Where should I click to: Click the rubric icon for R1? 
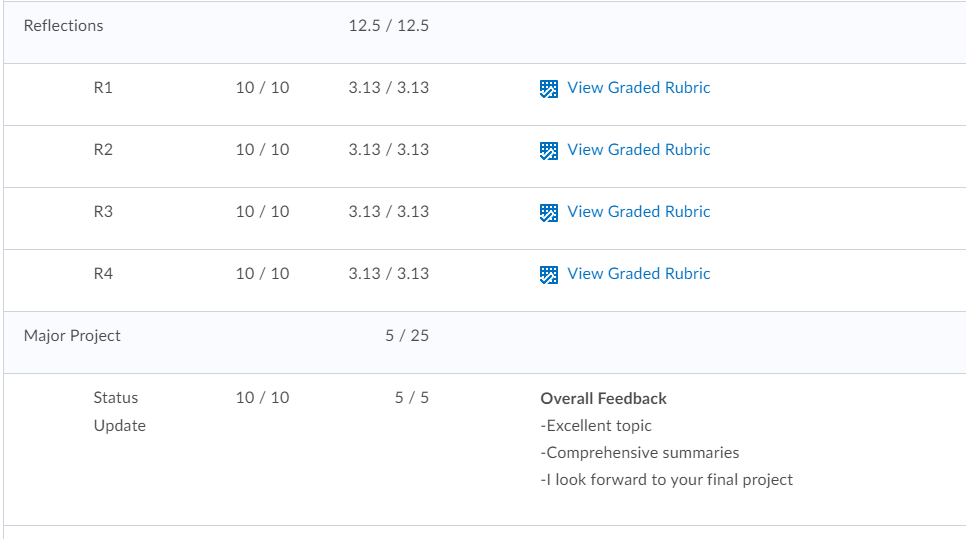pos(549,89)
